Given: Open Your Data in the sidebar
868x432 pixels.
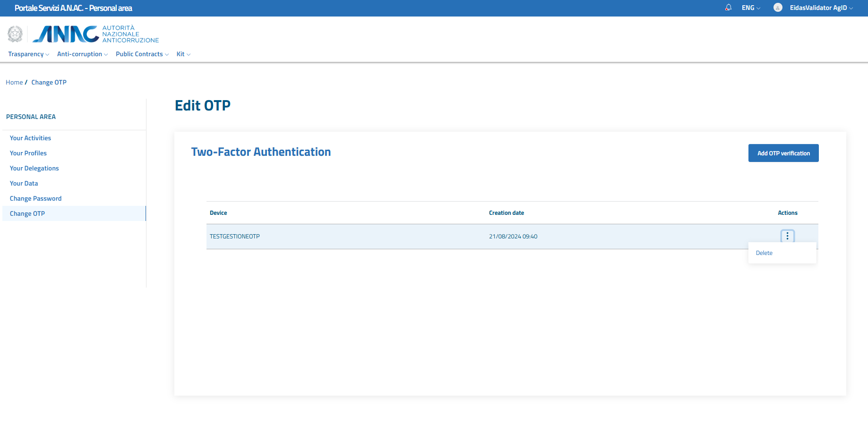Looking at the screenshot, I should click(x=24, y=184).
